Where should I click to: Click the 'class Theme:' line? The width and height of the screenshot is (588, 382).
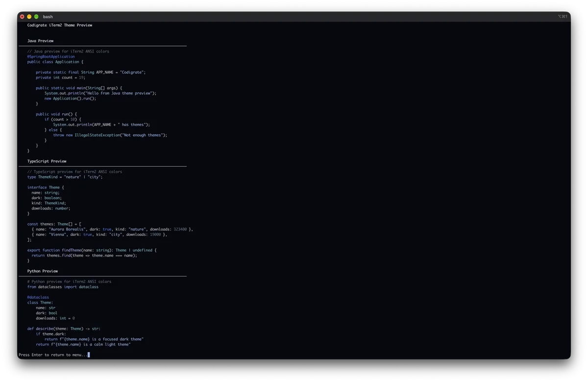40,303
